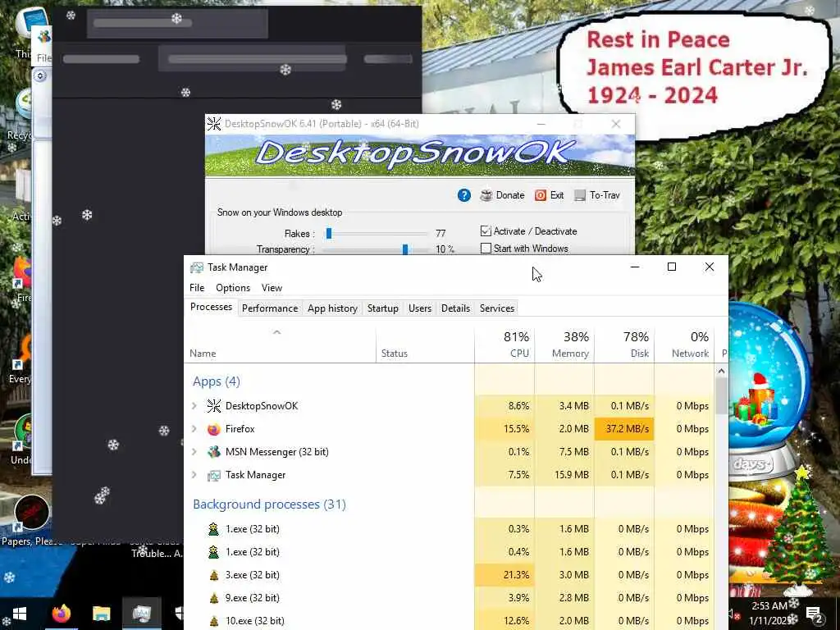Open Task Manager Options menu
Viewport: 840px width, 630px height.
coord(232,288)
